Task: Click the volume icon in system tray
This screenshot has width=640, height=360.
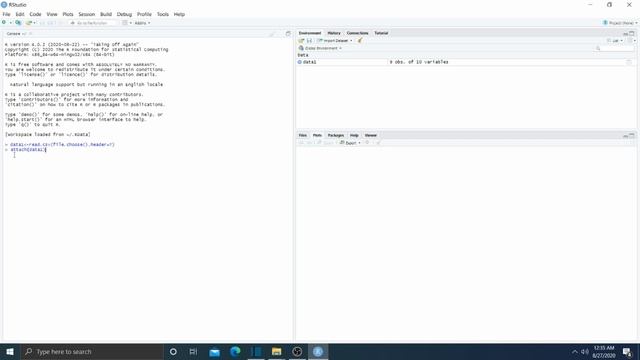Action: coord(584,351)
